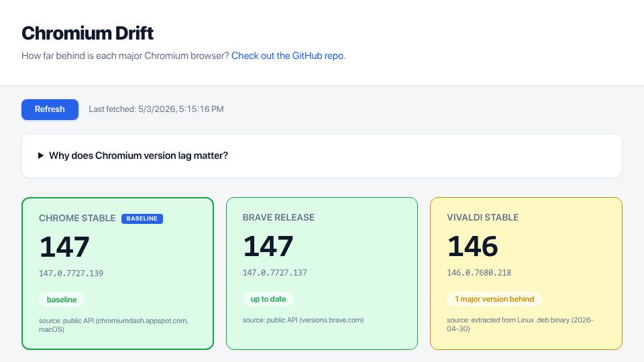Screen dimensions: 644x362
Task: Click the '1 major version behind' pill
Action: pos(494,299)
